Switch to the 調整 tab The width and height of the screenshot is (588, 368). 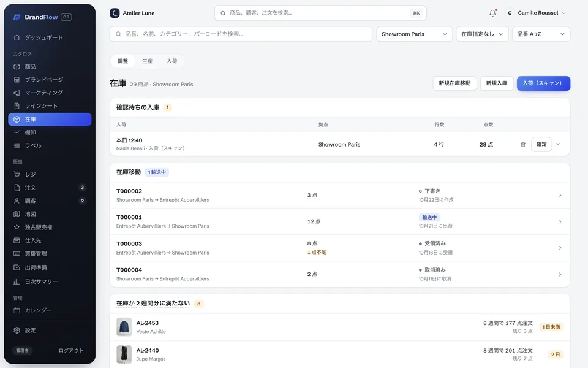pyautogui.click(x=123, y=61)
